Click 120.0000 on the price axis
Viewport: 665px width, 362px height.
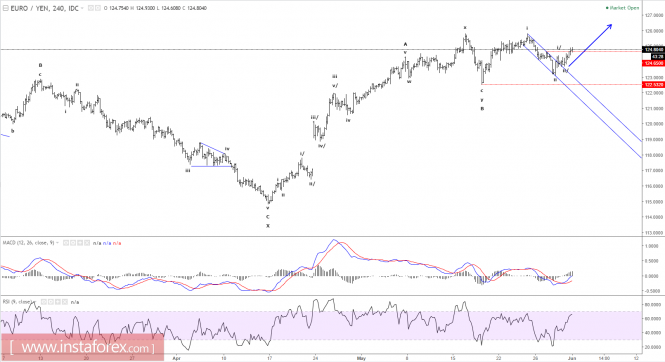654,124
